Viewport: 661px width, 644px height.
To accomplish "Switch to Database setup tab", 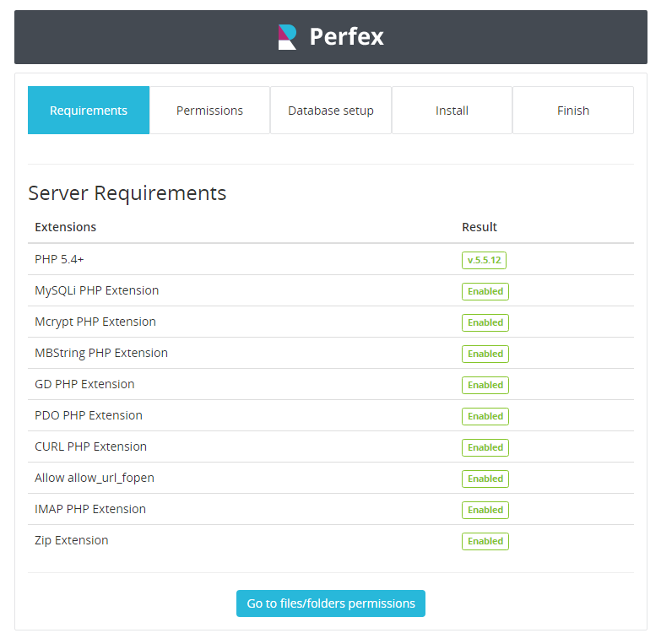I will point(331,111).
